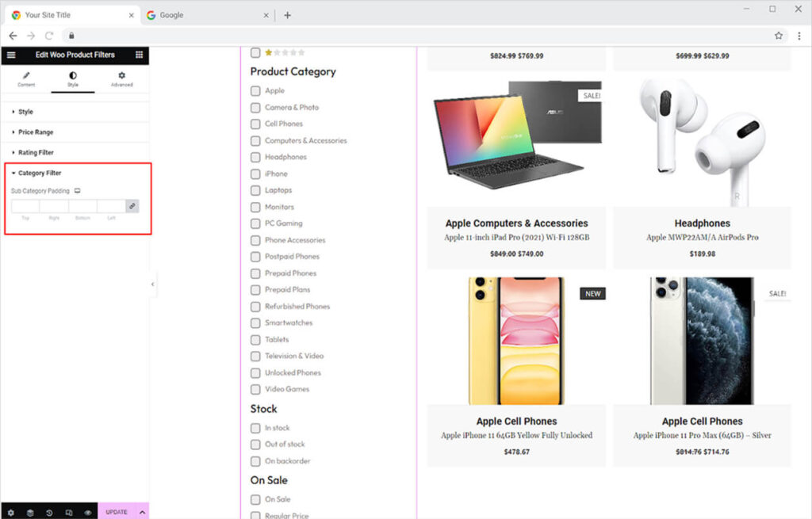Open the Elementor hamburger menu
812x519 pixels.
(10, 55)
